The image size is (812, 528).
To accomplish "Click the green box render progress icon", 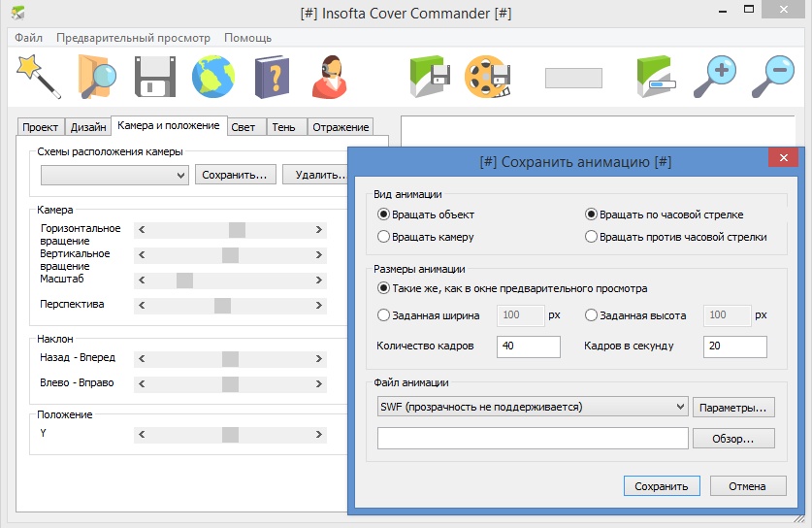I will pos(657,77).
